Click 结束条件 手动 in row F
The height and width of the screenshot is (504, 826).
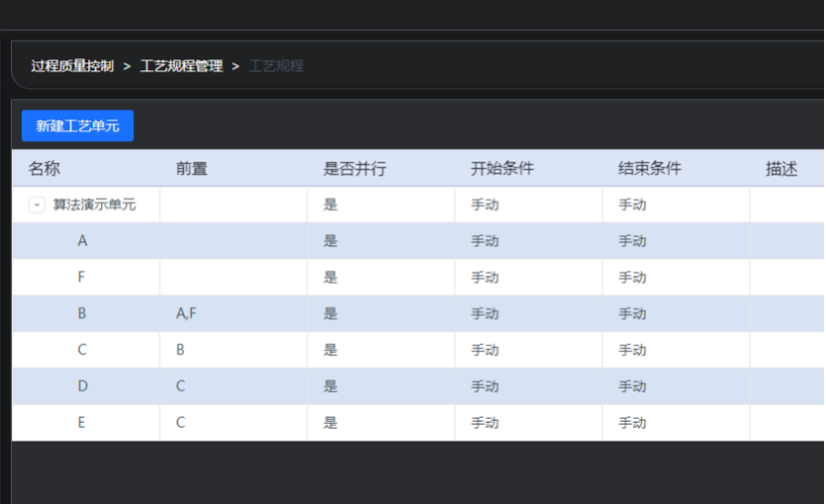(x=632, y=277)
